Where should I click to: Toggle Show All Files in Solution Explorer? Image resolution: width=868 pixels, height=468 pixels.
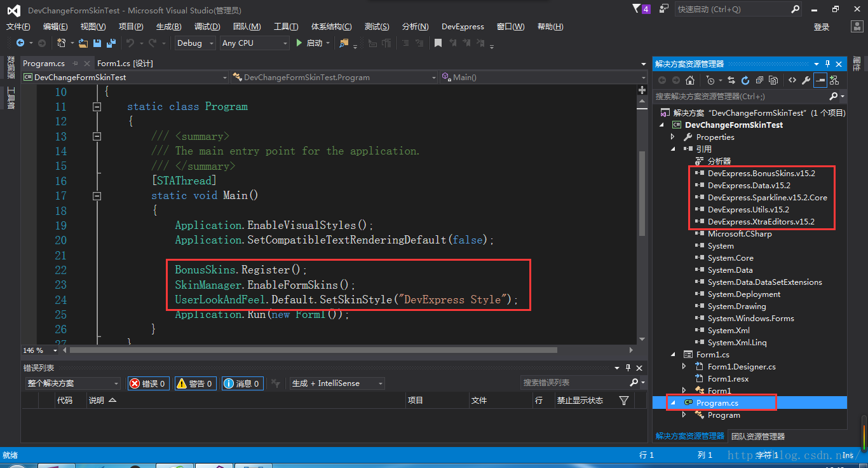pos(773,80)
